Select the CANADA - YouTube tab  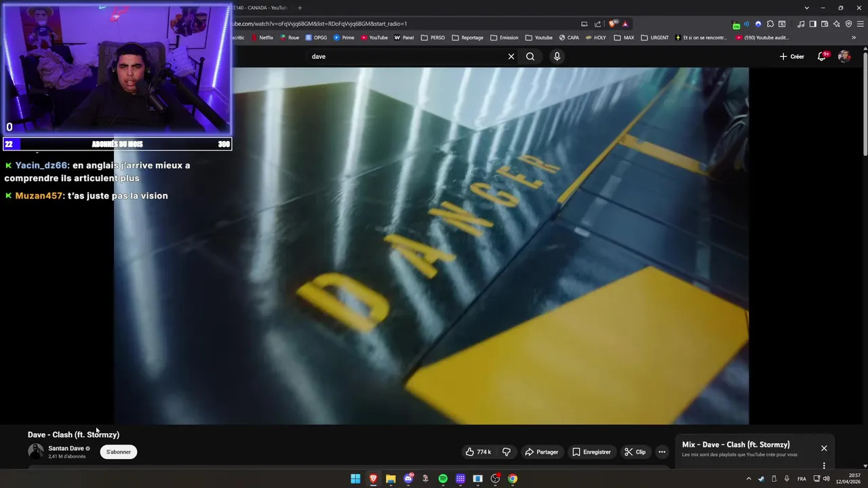click(261, 8)
